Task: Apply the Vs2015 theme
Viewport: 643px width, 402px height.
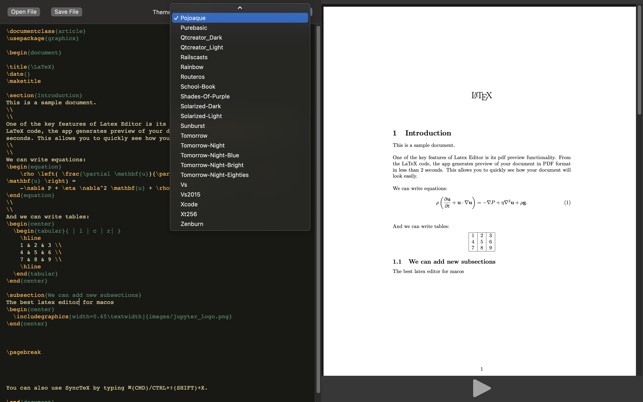Action: click(x=190, y=195)
